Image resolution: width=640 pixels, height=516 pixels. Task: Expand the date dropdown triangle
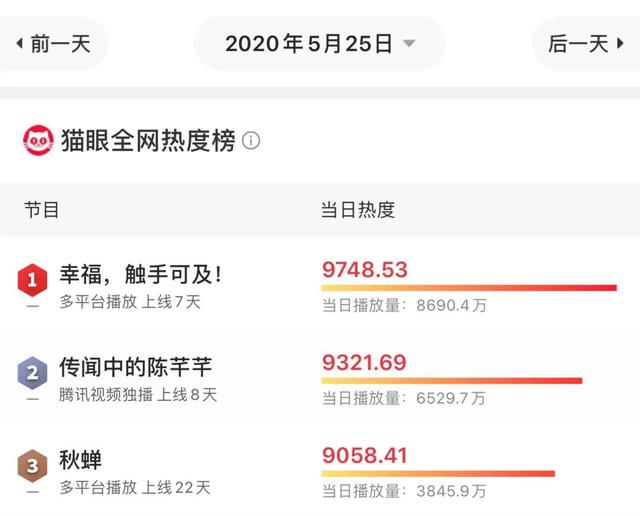pyautogui.click(x=409, y=43)
